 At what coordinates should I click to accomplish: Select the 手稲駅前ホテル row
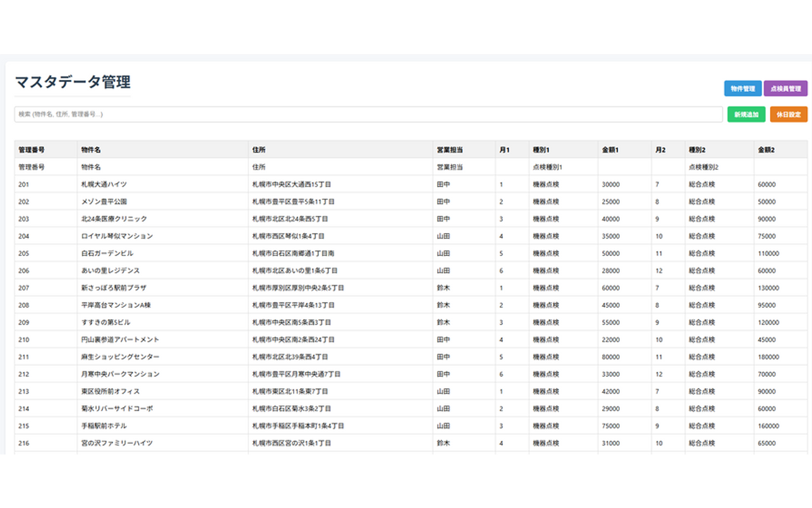(x=104, y=426)
